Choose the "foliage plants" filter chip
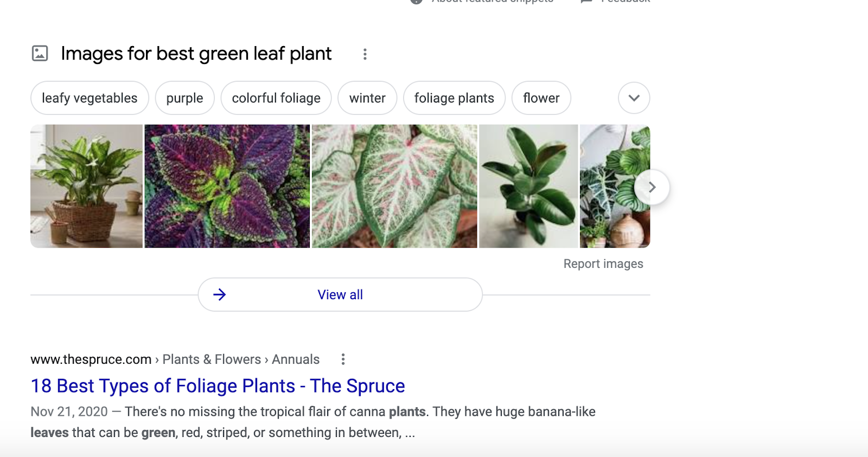Screen dimensions: 868x457 click(x=454, y=98)
